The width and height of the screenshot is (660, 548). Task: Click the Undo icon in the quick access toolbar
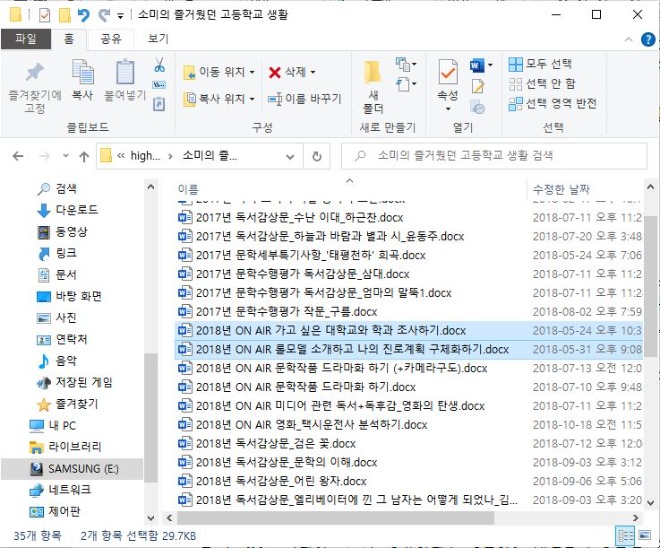point(84,16)
